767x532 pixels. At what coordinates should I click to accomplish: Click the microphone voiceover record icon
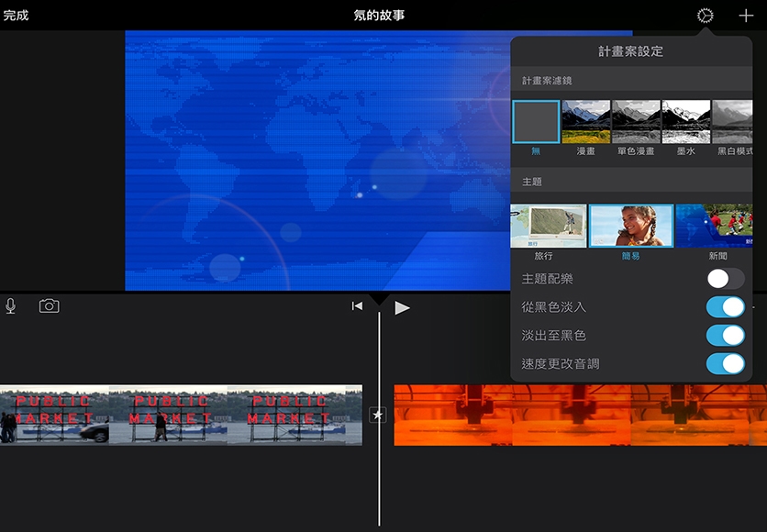click(10, 306)
